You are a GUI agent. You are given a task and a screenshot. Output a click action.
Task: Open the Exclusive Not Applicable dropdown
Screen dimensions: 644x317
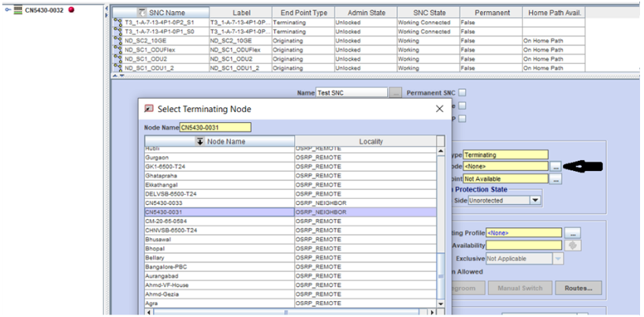(558, 259)
